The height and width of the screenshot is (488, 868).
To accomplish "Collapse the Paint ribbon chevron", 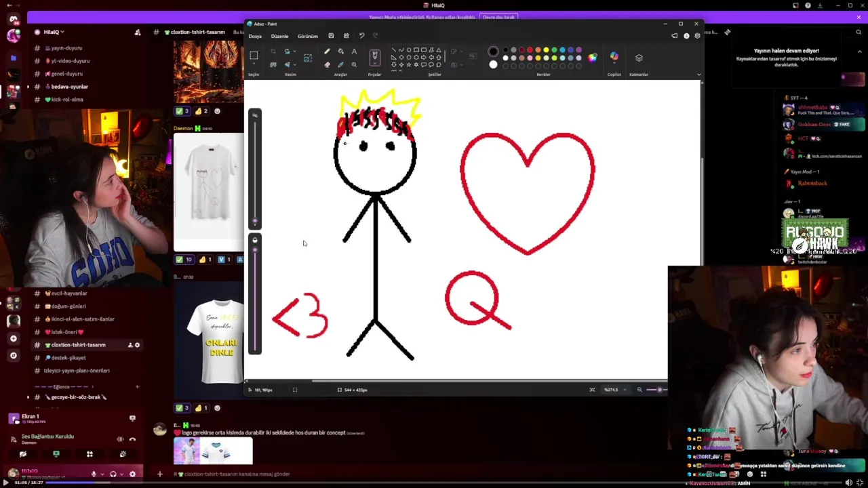I will (x=698, y=75).
